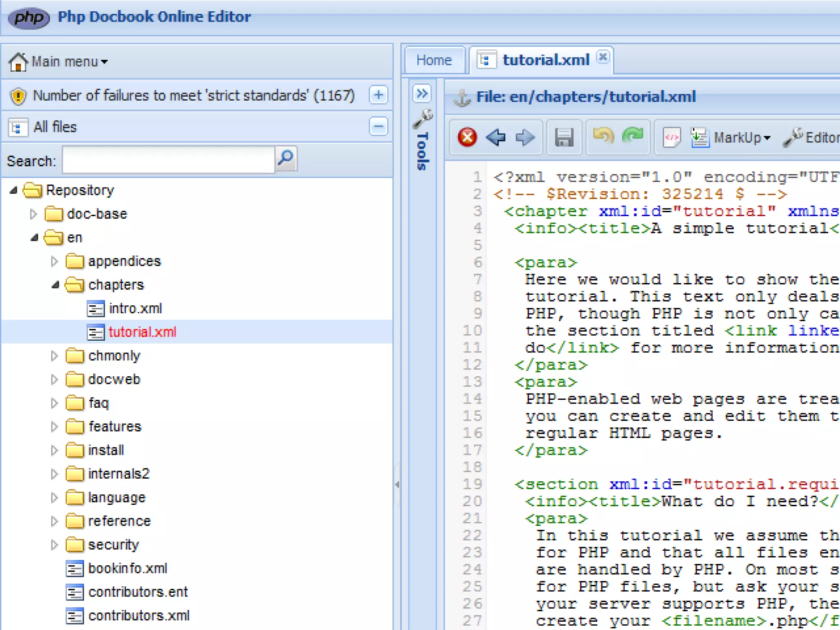Open intro.xml in the tree
Screen dimensions: 840x630
coord(135,308)
